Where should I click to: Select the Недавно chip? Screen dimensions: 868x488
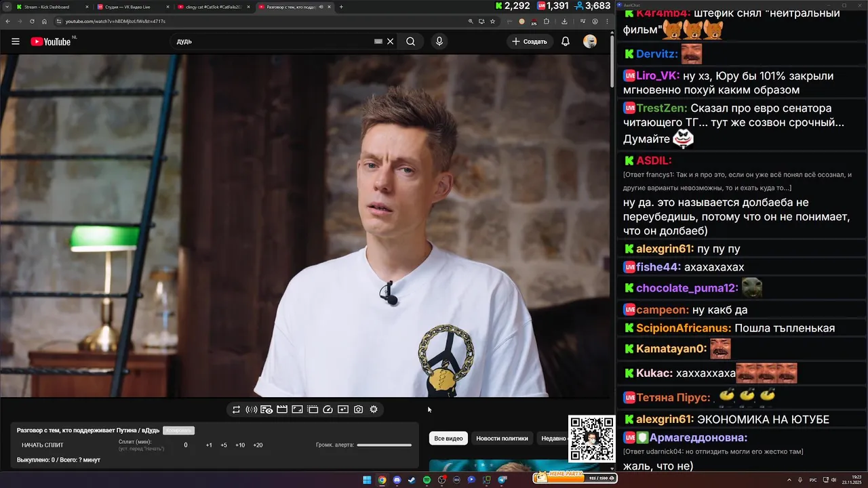(x=553, y=439)
